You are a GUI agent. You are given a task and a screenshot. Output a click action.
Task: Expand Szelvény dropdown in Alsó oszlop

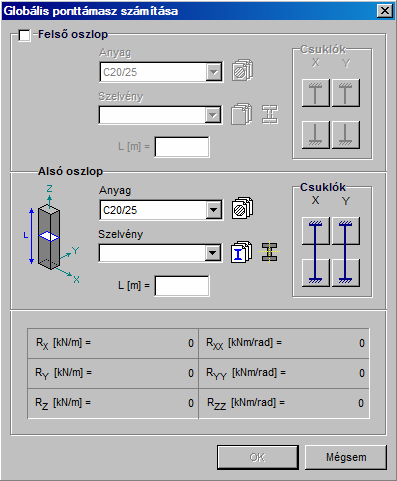click(x=213, y=253)
